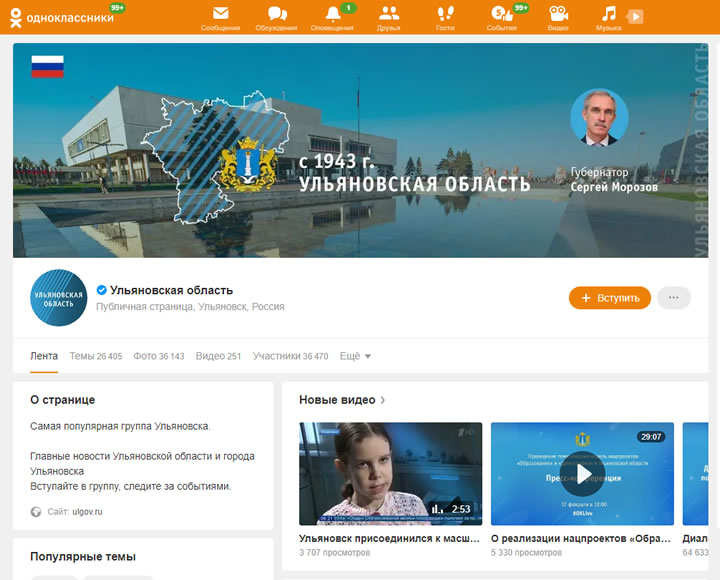The height and width of the screenshot is (580, 720).
Task: Expand the Ещё dropdown menu
Action: pos(355,356)
